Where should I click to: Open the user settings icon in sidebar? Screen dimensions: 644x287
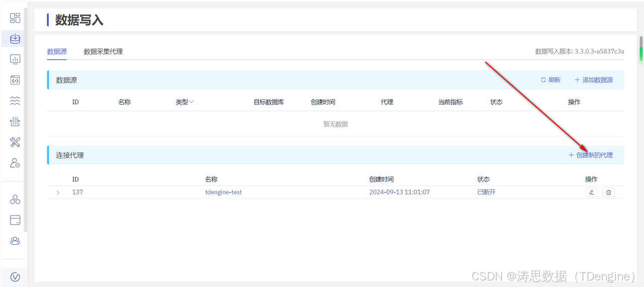pos(15,163)
